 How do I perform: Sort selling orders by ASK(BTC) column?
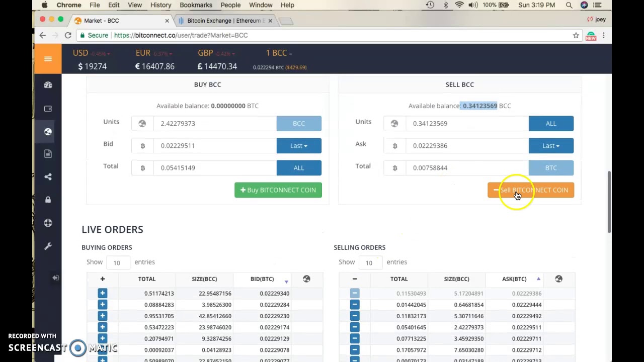[514, 279]
